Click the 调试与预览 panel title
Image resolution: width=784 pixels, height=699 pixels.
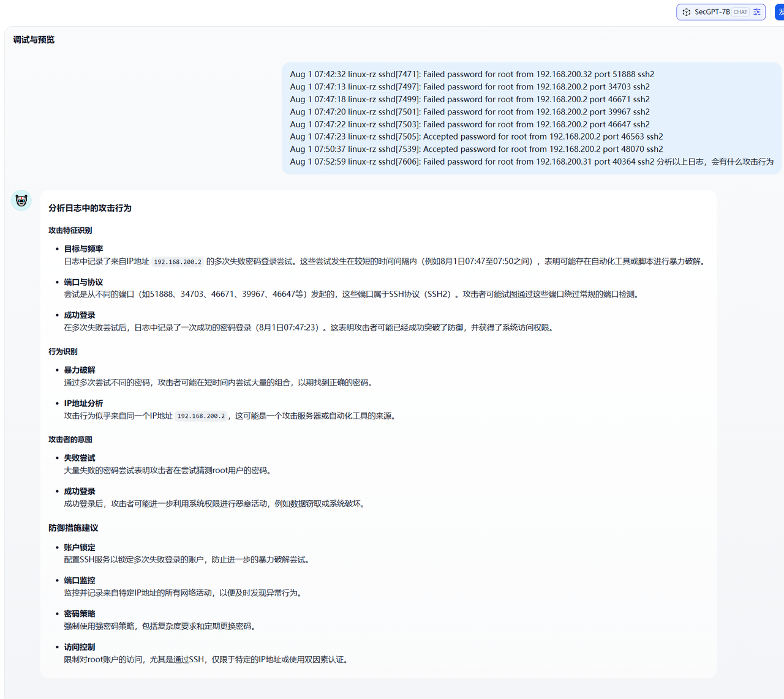tap(34, 40)
